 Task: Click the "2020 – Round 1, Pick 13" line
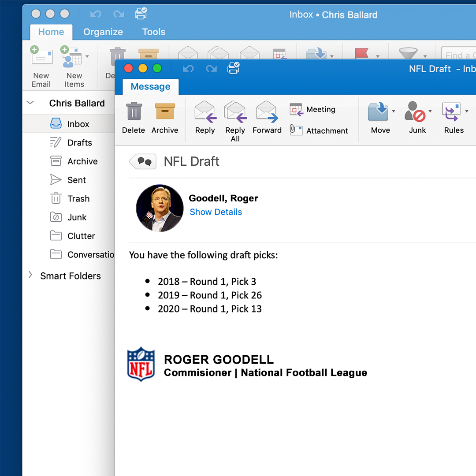[x=210, y=309]
